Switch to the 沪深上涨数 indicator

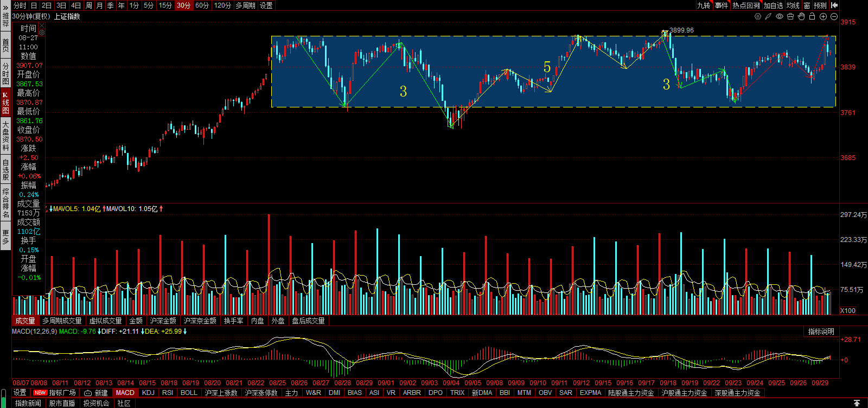221,393
